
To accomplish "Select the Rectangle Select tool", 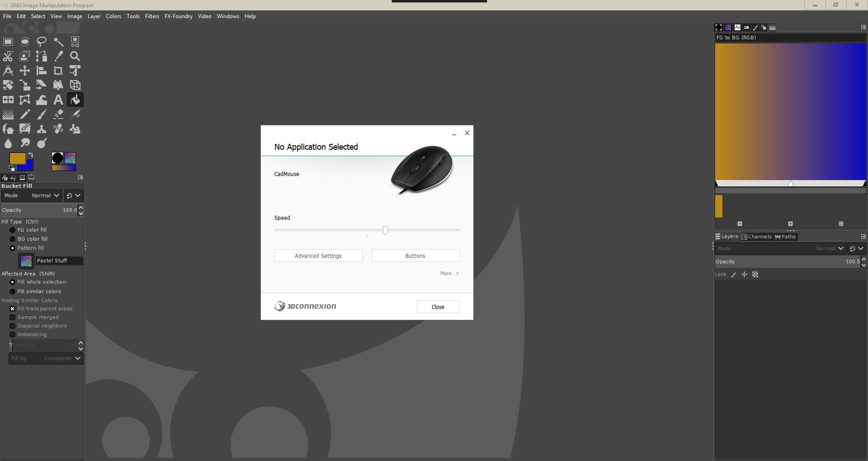I will (x=8, y=42).
